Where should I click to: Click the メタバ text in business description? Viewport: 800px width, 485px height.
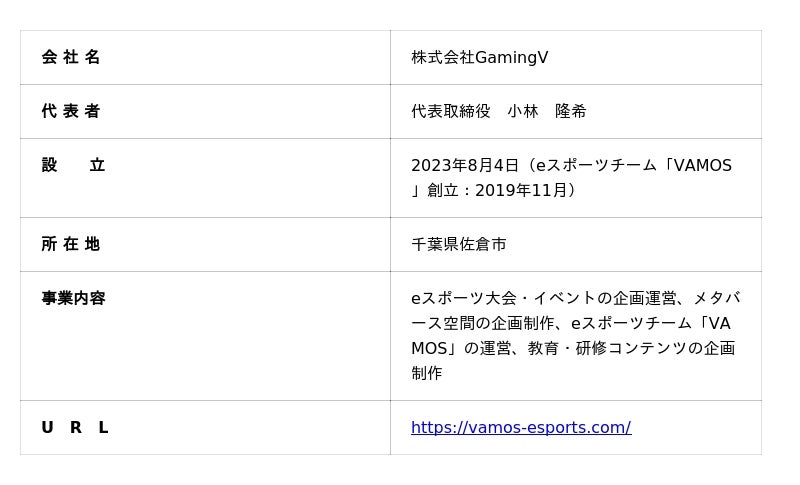716,298
